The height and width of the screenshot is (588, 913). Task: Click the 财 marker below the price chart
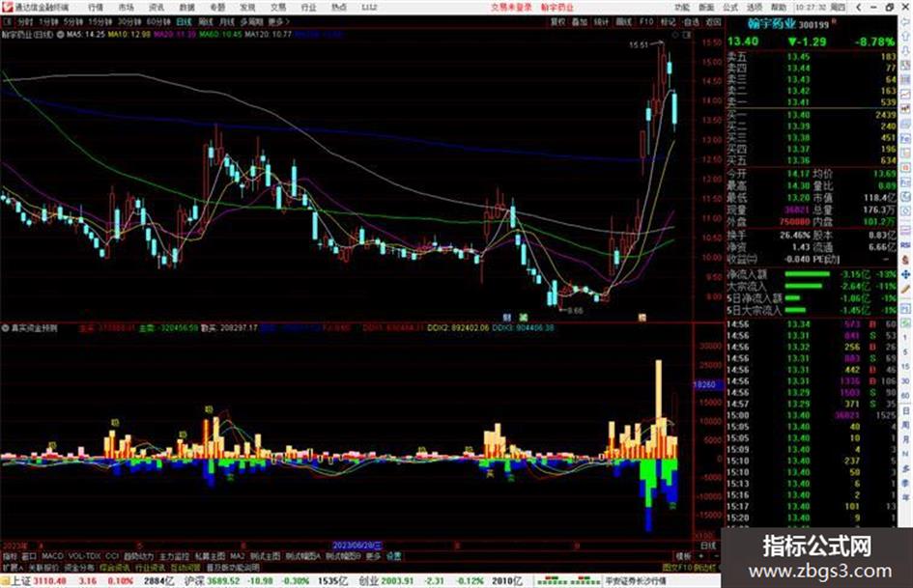506,318
